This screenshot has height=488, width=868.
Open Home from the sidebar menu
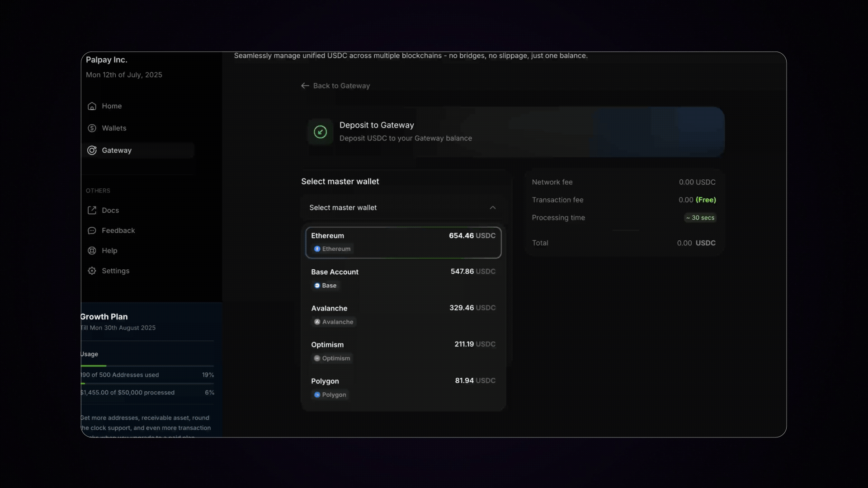pos(138,106)
